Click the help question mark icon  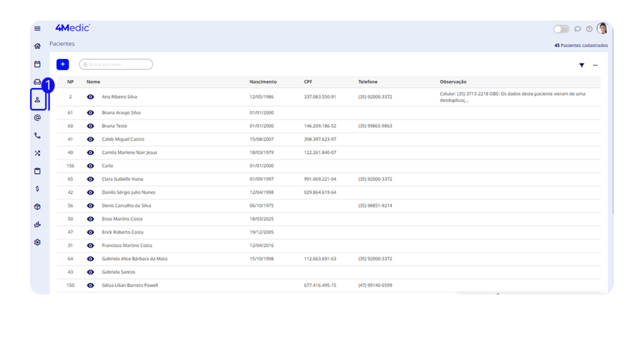(x=589, y=29)
